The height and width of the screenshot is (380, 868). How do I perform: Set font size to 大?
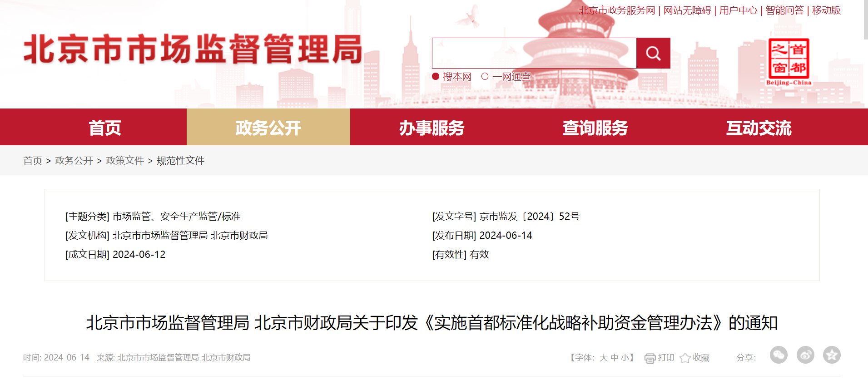coord(603,358)
